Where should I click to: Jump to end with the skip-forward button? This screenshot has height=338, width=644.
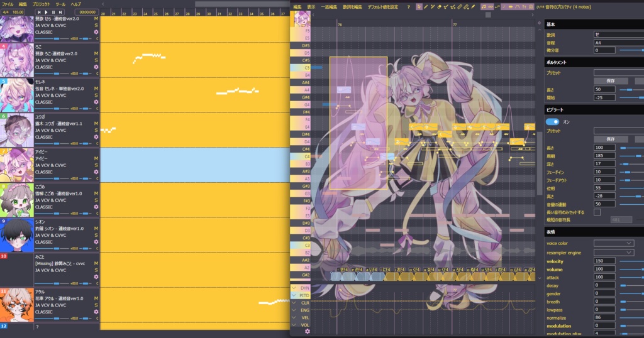point(60,13)
